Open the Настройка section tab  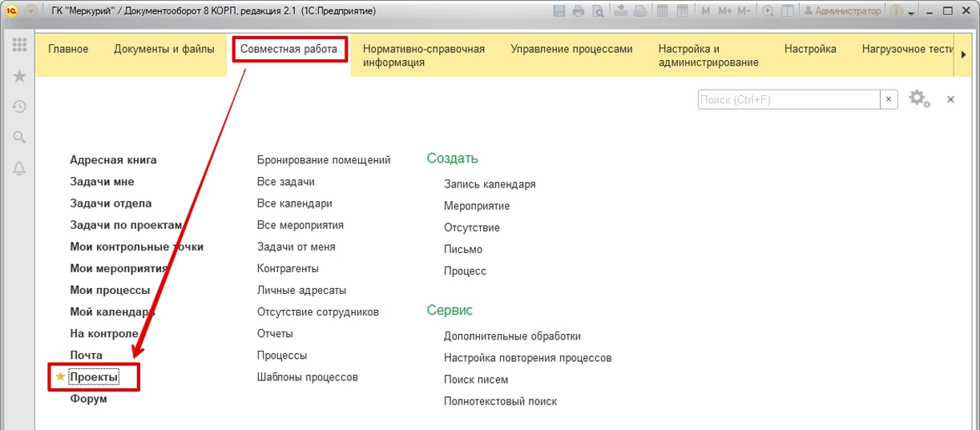810,49
